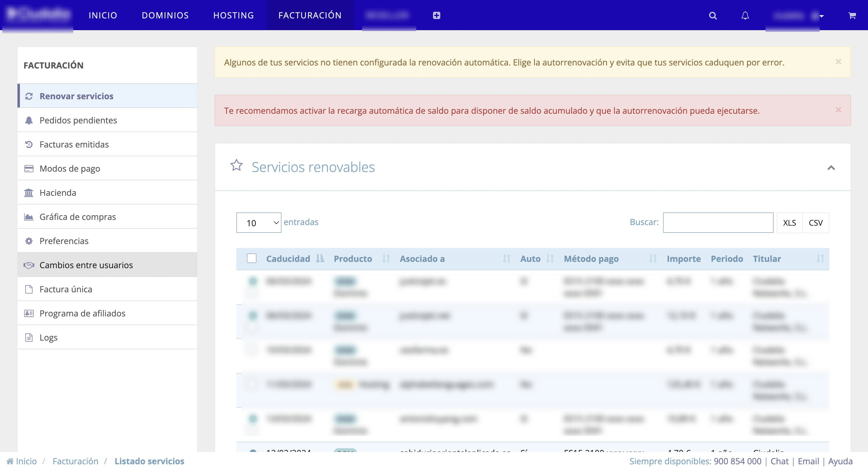Click the Gráfica de compras chart icon
This screenshot has height=470, width=868.
click(x=29, y=217)
